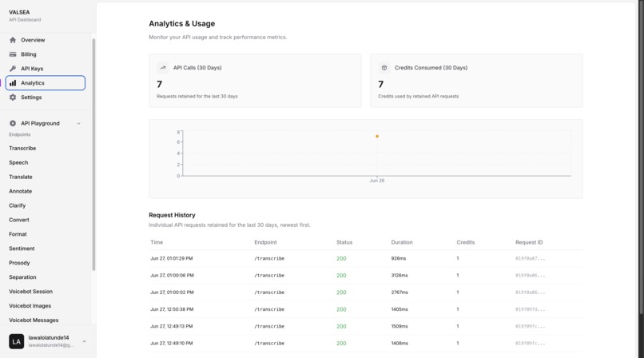Click the Endpoint column header
The height and width of the screenshot is (358, 644).
tap(265, 242)
